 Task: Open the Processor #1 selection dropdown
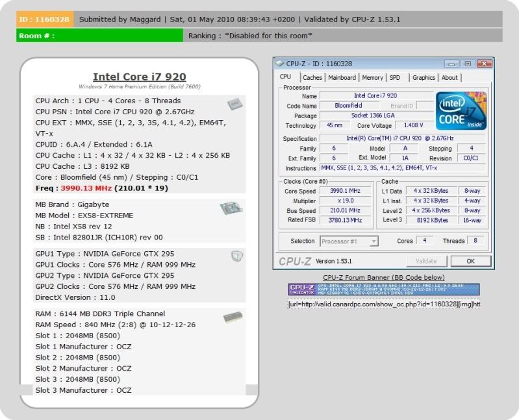click(349, 241)
